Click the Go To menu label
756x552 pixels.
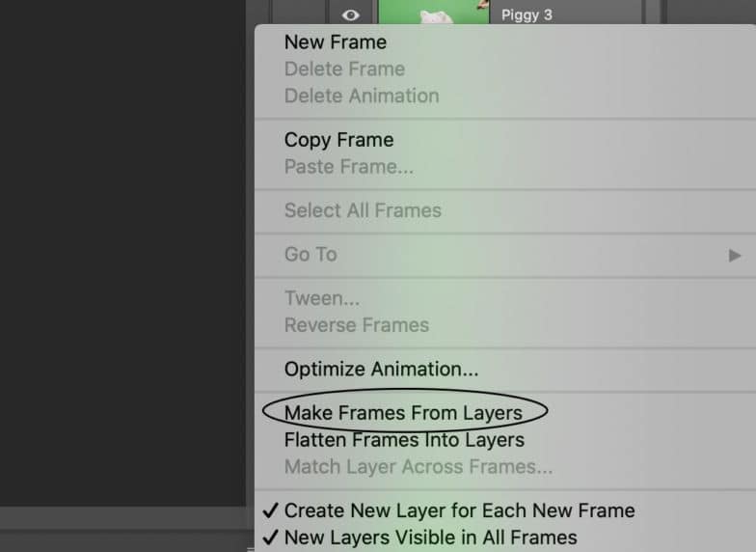pyautogui.click(x=310, y=255)
